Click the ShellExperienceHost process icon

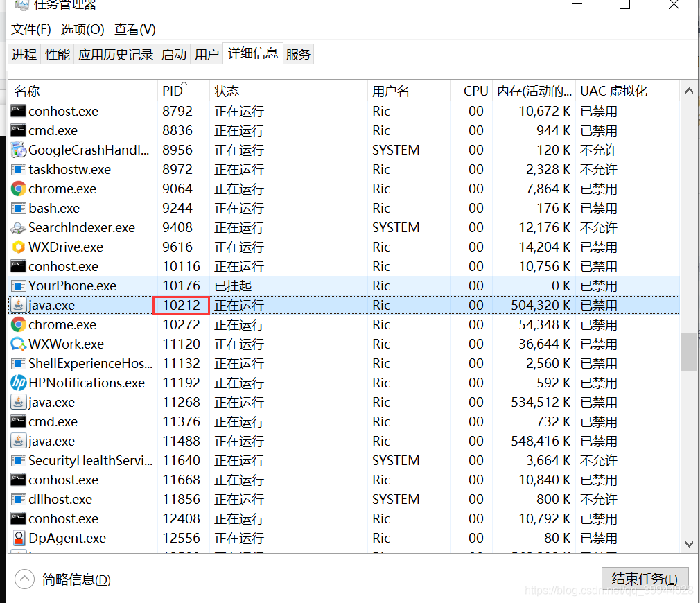18,363
